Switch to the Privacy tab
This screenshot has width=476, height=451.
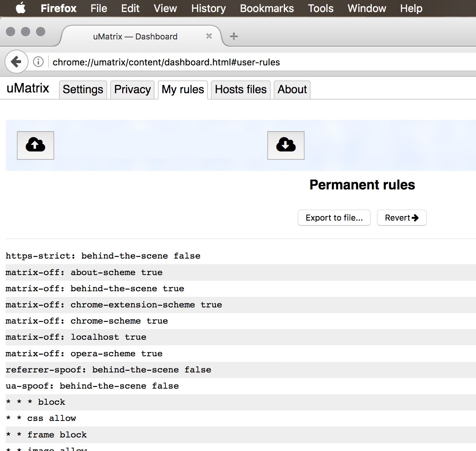(x=132, y=89)
